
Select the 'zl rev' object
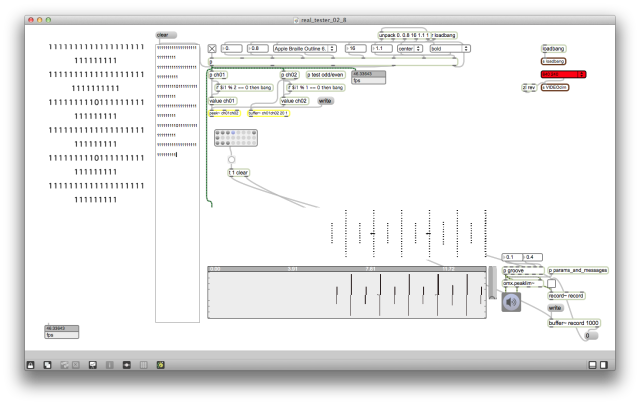[x=529, y=87]
